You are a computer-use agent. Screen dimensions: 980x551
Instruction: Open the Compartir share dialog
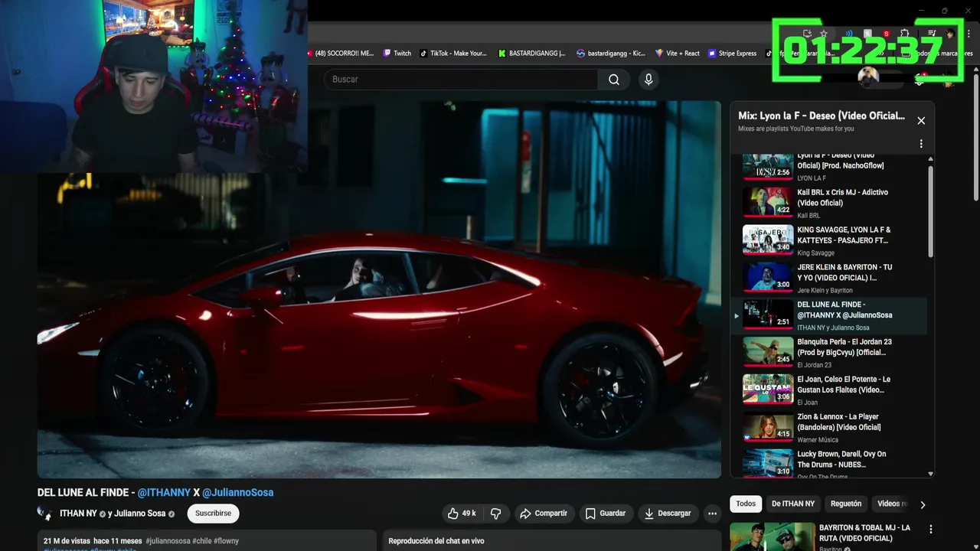click(x=544, y=514)
